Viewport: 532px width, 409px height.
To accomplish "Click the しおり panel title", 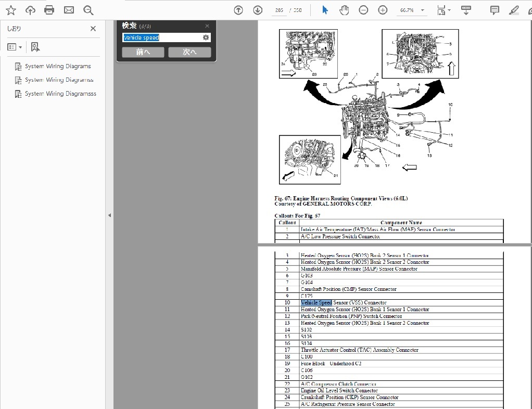I will coord(14,29).
